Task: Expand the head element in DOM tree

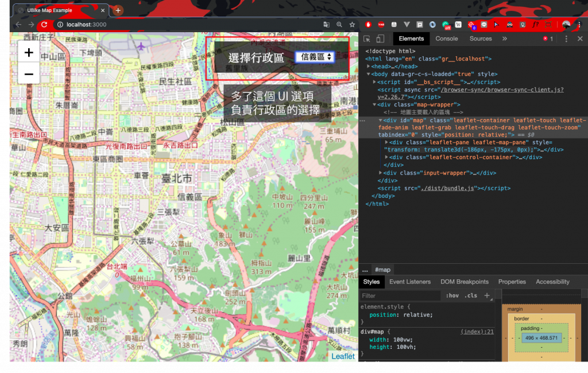Action: pyautogui.click(x=368, y=67)
